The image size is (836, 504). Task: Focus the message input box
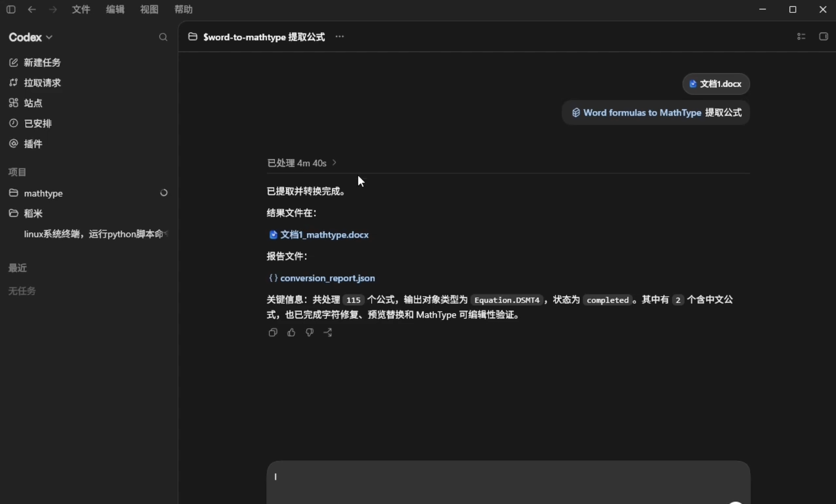coord(508,483)
